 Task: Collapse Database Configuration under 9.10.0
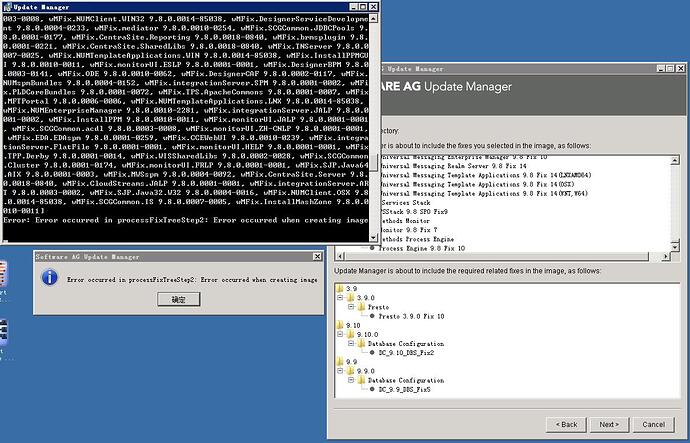(351, 343)
